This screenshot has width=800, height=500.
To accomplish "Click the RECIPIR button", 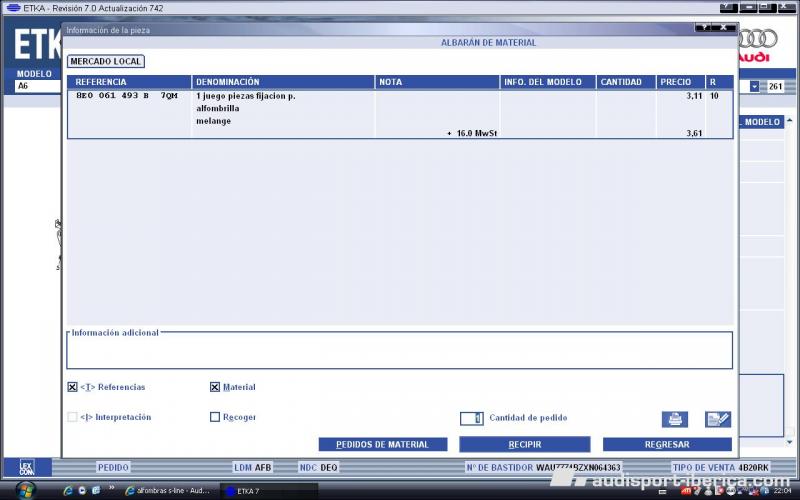I will (524, 444).
